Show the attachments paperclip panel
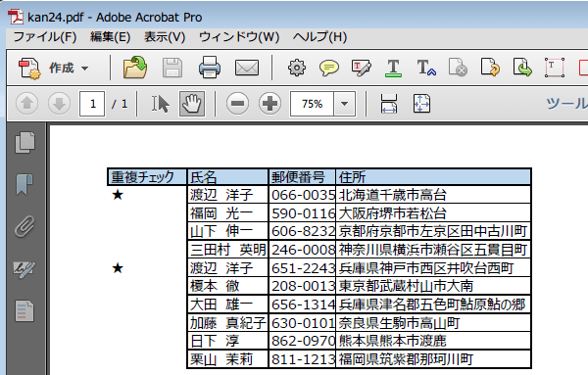This screenshot has height=375, width=588. (x=25, y=226)
